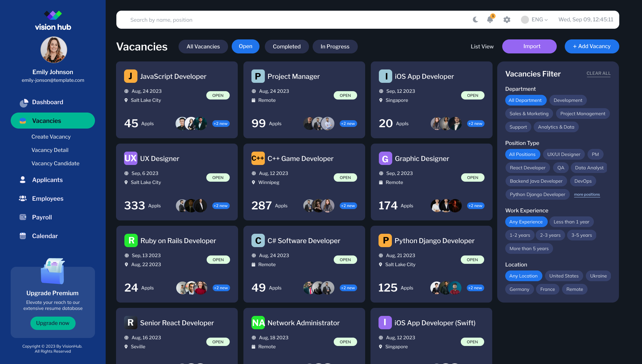Open notifications bell icon
The width and height of the screenshot is (642, 364).
pos(490,19)
